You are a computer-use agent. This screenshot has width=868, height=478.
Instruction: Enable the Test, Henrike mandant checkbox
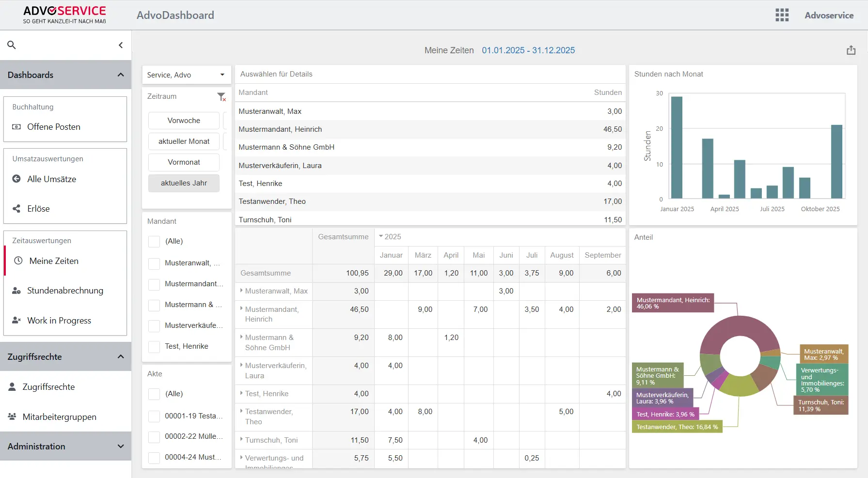point(154,346)
